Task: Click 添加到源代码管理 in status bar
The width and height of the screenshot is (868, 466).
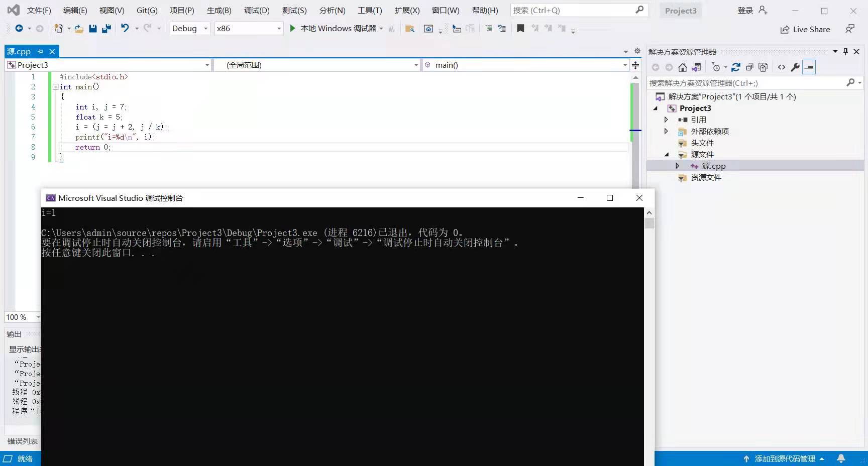Action: point(785,458)
